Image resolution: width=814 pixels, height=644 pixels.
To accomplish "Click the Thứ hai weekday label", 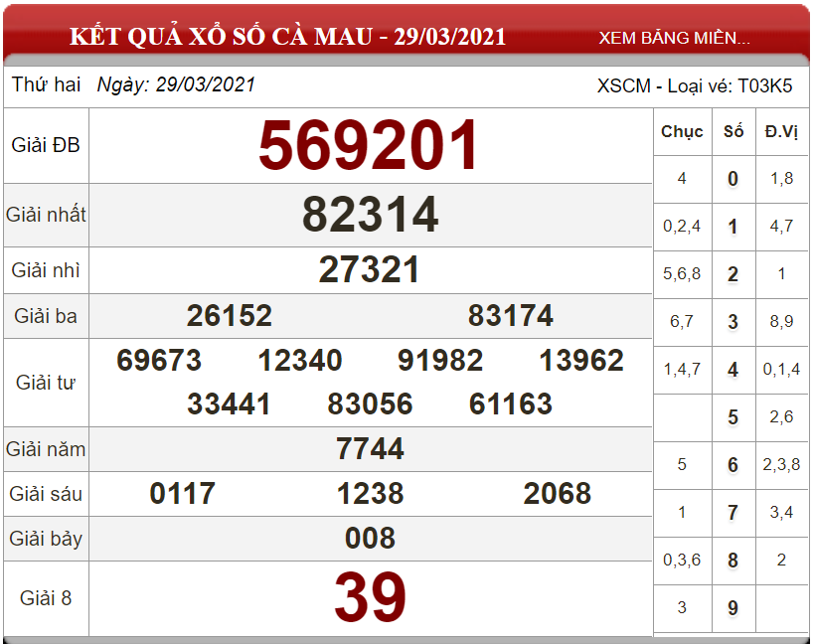I will pyautogui.click(x=46, y=84).
